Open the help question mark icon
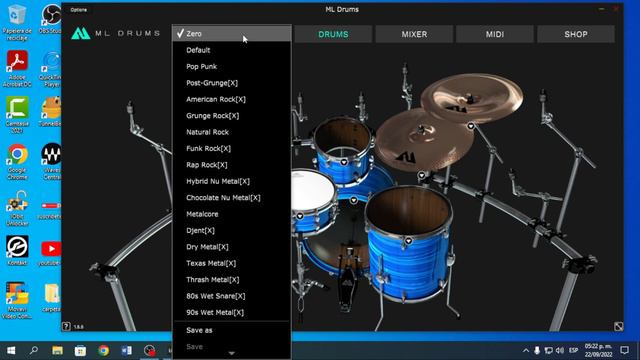Image resolution: width=640 pixels, height=360 pixels. click(x=66, y=326)
